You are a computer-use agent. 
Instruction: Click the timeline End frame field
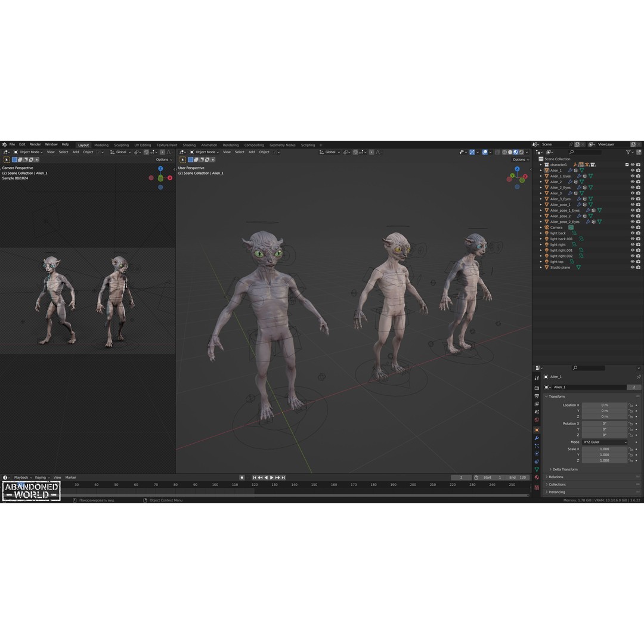[x=518, y=478]
